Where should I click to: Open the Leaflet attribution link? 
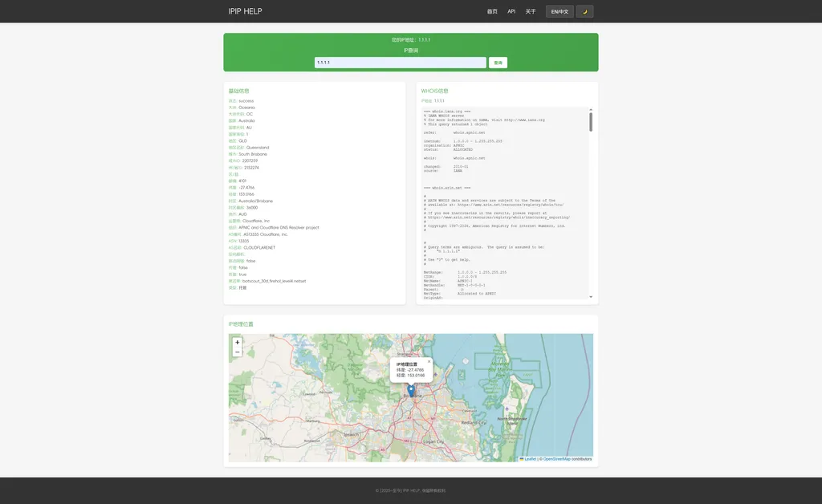click(530, 459)
